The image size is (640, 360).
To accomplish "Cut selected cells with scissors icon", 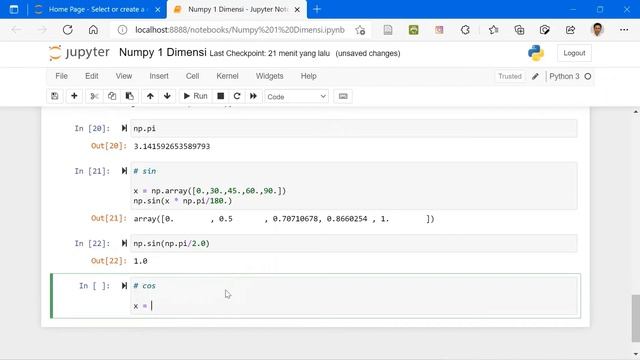I will [94, 96].
